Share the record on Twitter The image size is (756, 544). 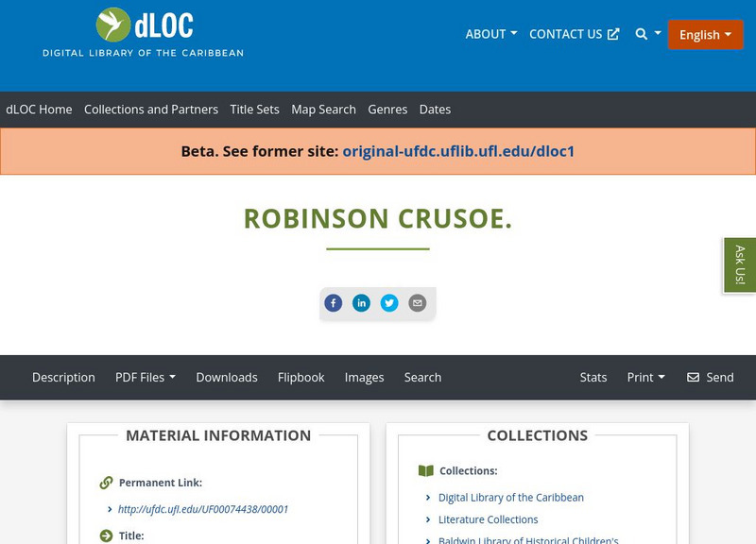coord(390,303)
